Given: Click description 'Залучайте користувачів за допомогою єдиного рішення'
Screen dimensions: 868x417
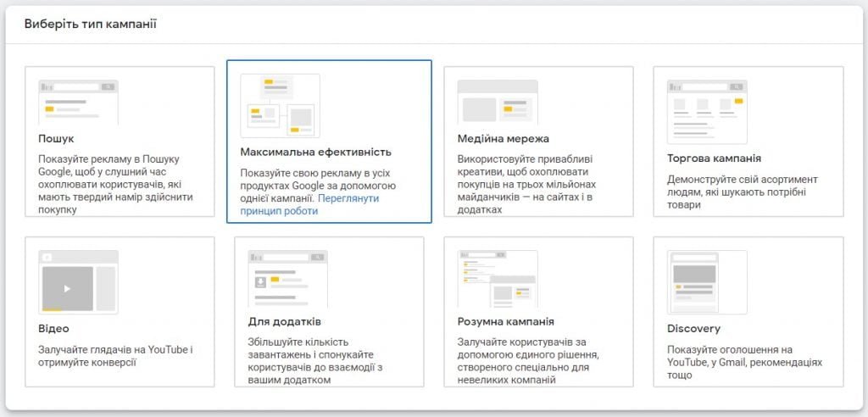Looking at the screenshot, I should pos(529,361).
